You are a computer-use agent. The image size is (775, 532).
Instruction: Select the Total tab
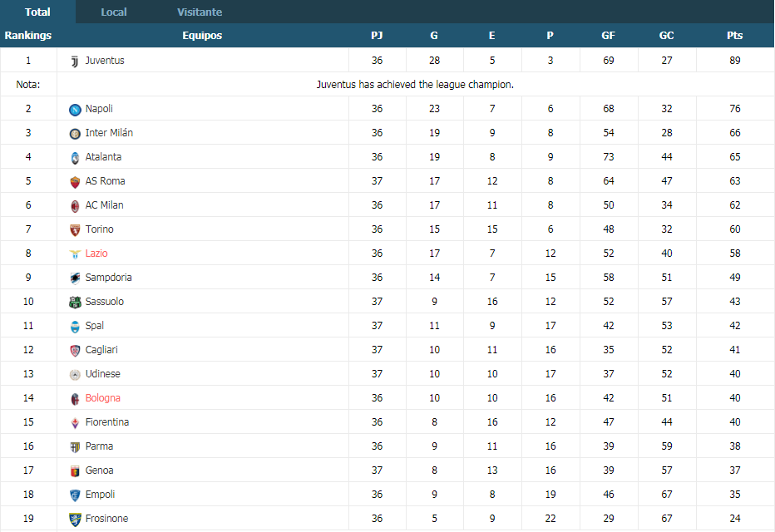point(37,12)
